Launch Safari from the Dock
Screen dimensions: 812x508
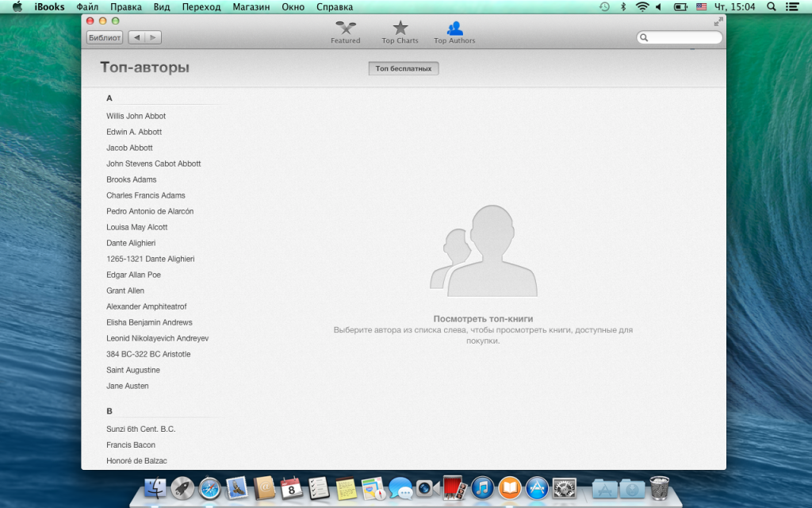click(x=209, y=488)
